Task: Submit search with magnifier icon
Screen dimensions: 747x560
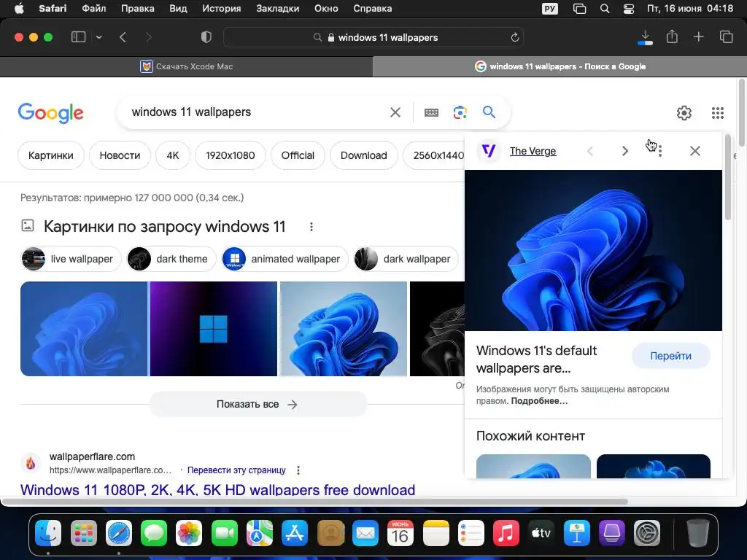Action: 489,112
